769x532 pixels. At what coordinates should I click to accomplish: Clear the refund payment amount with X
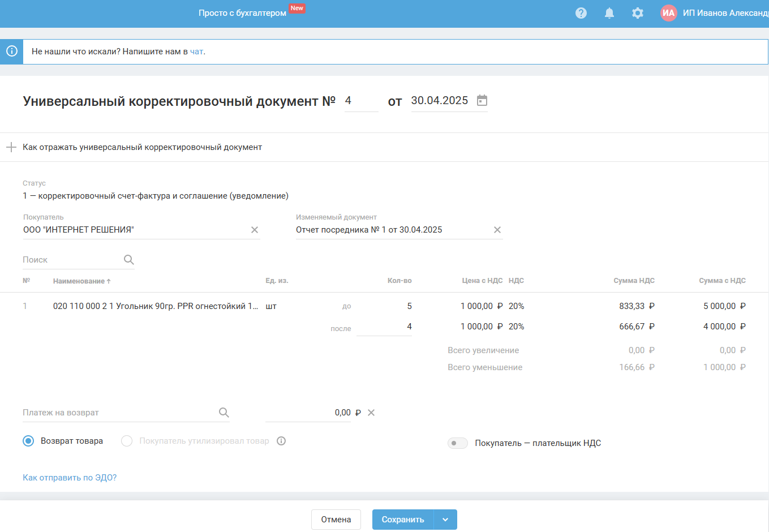tap(371, 413)
